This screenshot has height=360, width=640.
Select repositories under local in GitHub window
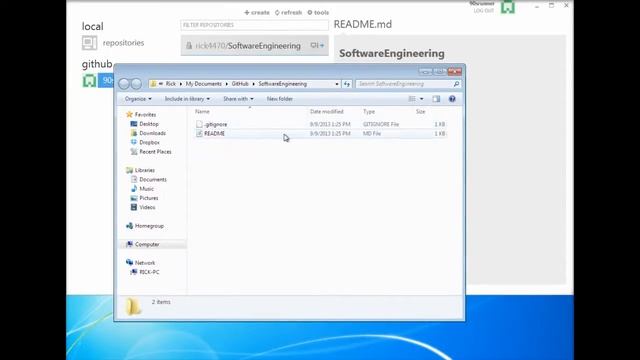click(123, 43)
